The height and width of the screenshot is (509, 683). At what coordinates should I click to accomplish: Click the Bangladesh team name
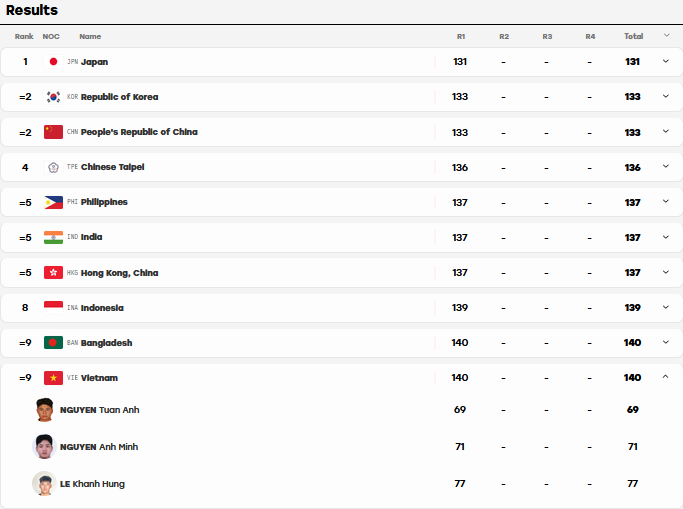(x=106, y=343)
